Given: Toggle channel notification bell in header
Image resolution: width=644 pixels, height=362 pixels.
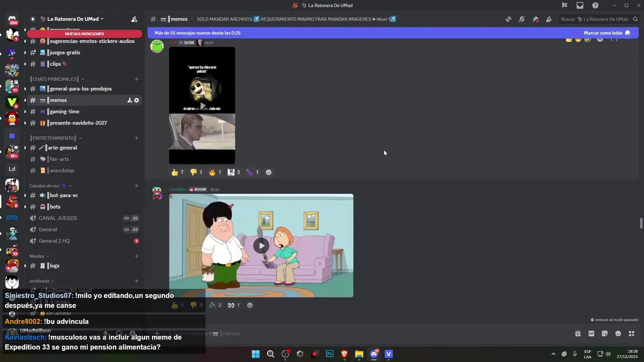Looking at the screenshot, I should pos(522,19).
